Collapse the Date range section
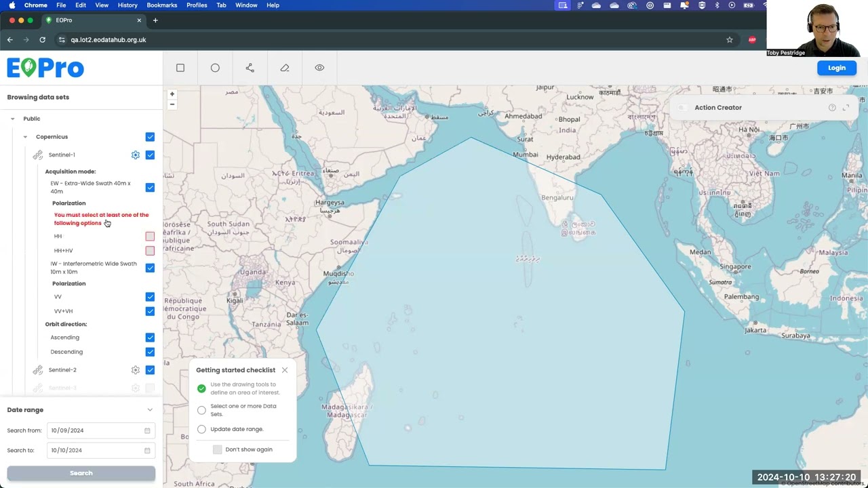The height and width of the screenshot is (488, 868). (150, 410)
